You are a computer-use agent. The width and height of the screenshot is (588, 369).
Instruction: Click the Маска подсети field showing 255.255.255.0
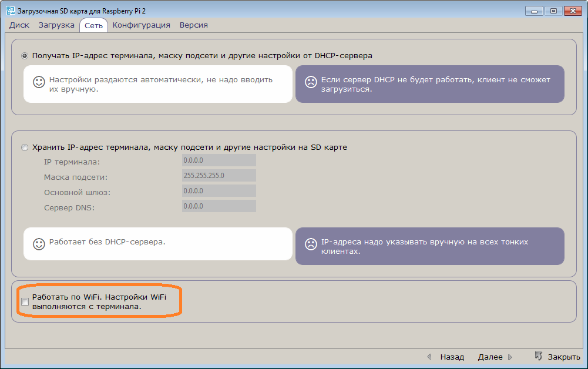point(219,175)
